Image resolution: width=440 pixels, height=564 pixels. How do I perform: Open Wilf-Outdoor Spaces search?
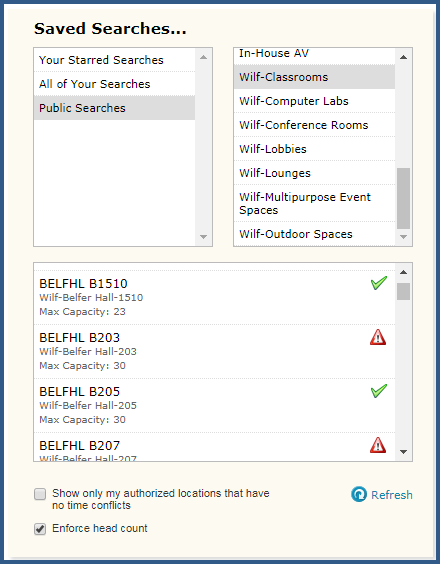pyautogui.click(x=314, y=234)
